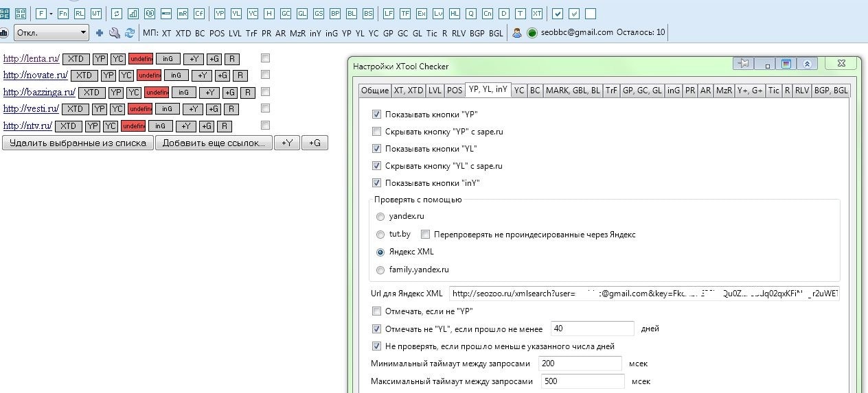Open the "Откл." dropdown list
Screen dimensions: 868x393
52,32
